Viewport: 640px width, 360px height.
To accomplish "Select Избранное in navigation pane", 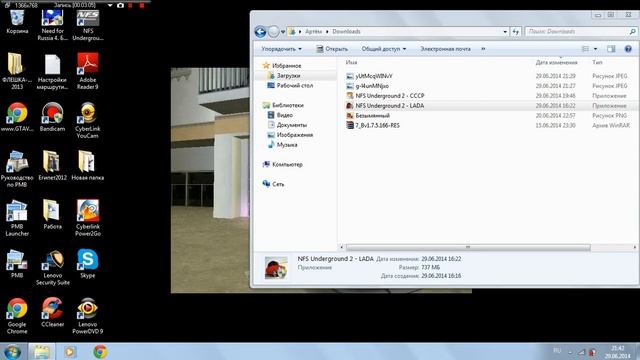I will [282, 66].
